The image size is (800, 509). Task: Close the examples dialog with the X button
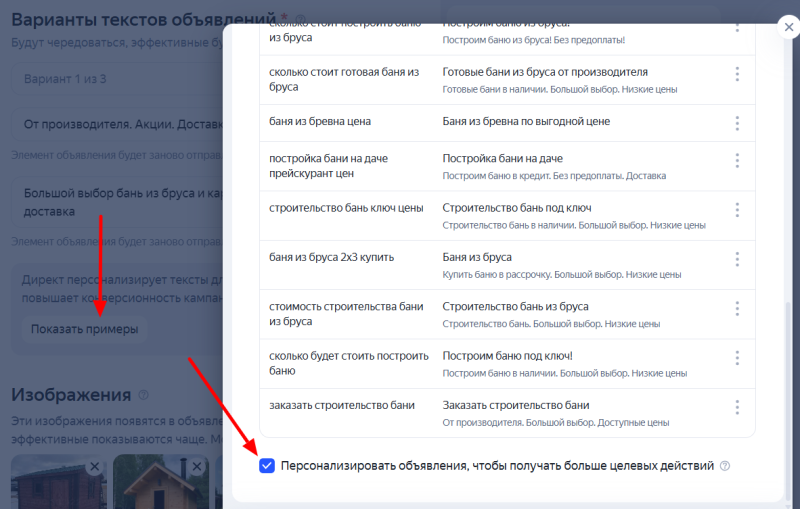pyautogui.click(x=789, y=27)
